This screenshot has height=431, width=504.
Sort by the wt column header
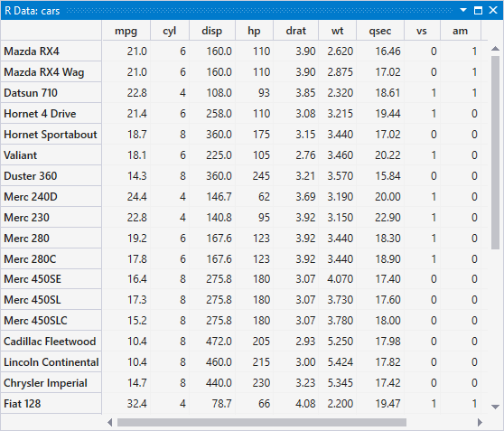[337, 31]
